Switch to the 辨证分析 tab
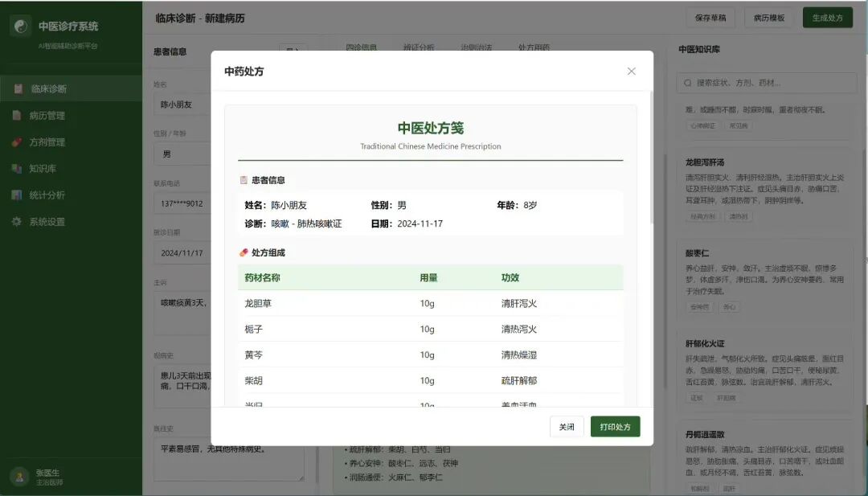The height and width of the screenshot is (496, 868). [x=422, y=47]
